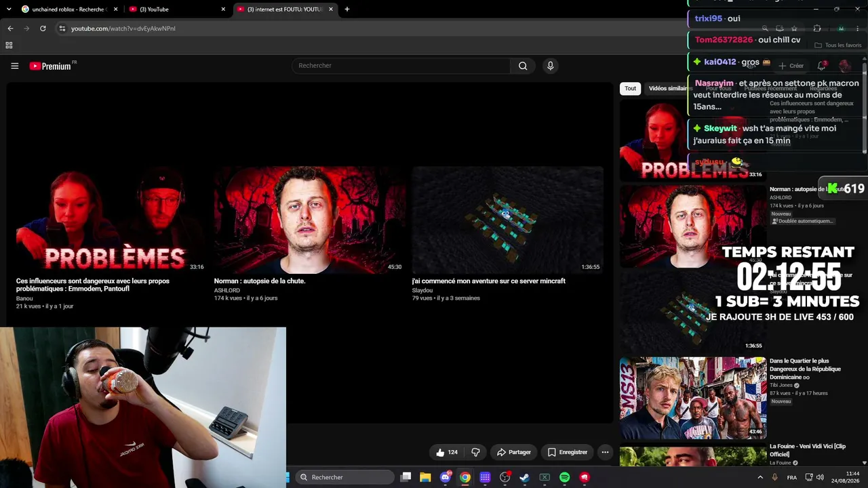Open Norman endscreen video thumbnail

pyautogui.click(x=310, y=220)
